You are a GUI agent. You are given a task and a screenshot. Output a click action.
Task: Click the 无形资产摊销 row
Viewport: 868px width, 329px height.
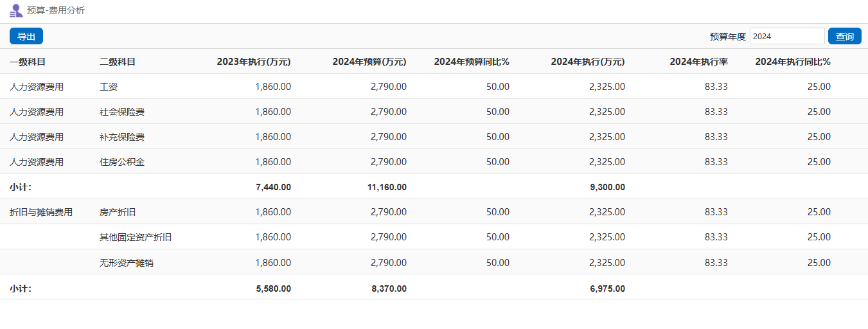(127, 262)
